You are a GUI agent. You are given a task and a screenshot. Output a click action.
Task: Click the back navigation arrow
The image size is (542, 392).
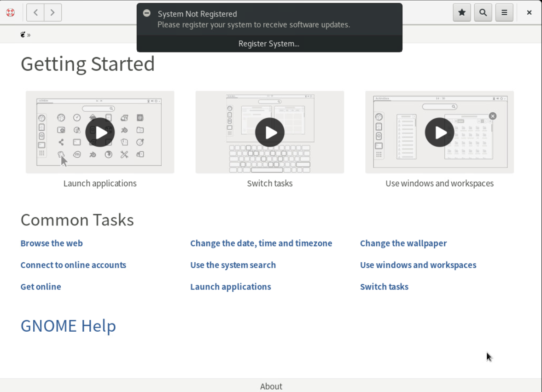click(x=35, y=13)
